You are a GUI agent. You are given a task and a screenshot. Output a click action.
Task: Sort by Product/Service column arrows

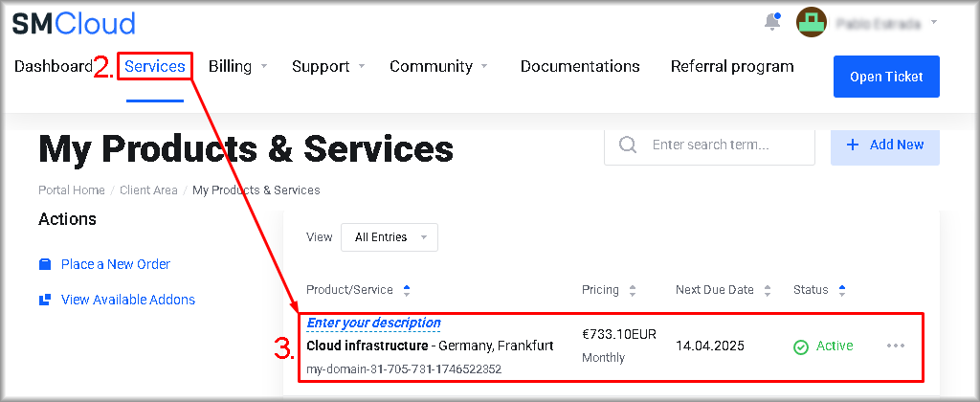(407, 290)
